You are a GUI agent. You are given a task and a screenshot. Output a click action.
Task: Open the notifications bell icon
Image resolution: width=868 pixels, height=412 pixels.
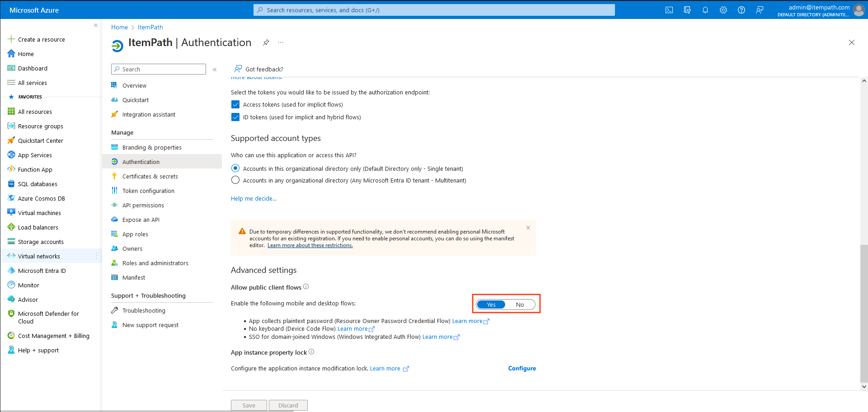pyautogui.click(x=705, y=10)
